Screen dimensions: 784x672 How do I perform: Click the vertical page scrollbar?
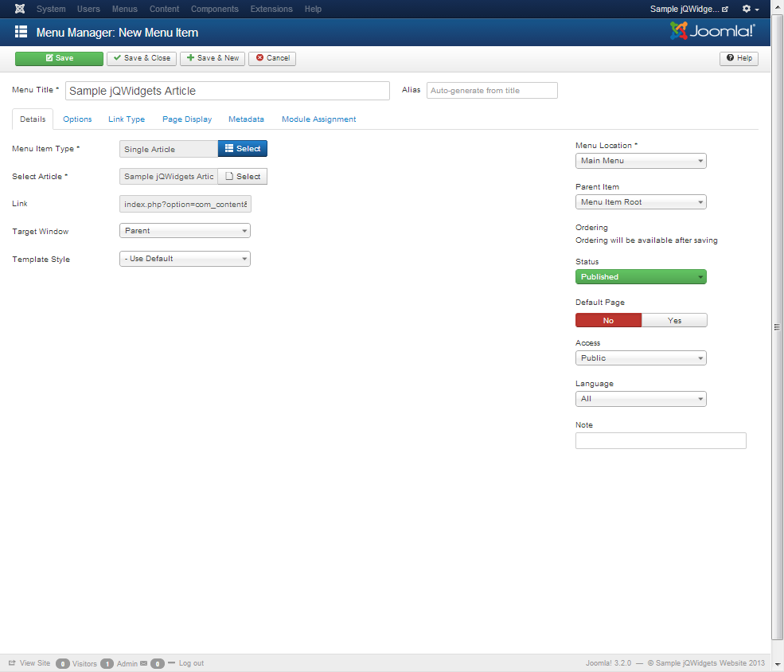click(777, 327)
